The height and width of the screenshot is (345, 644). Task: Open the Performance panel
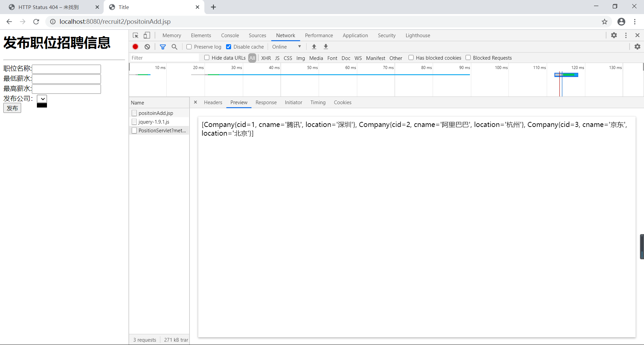click(319, 35)
